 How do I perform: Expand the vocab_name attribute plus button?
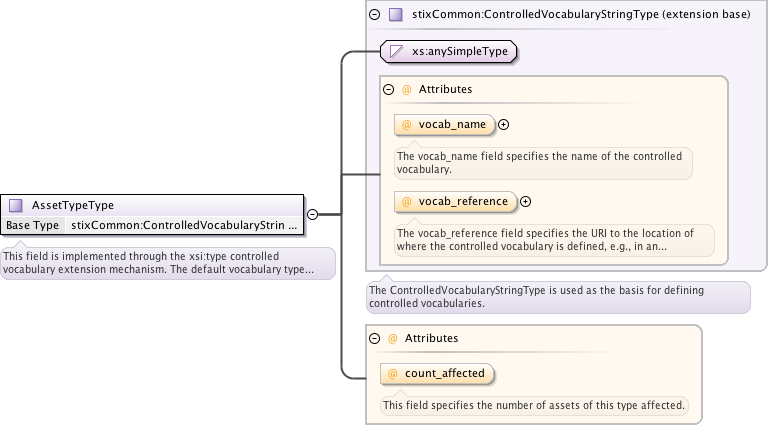tap(504, 125)
